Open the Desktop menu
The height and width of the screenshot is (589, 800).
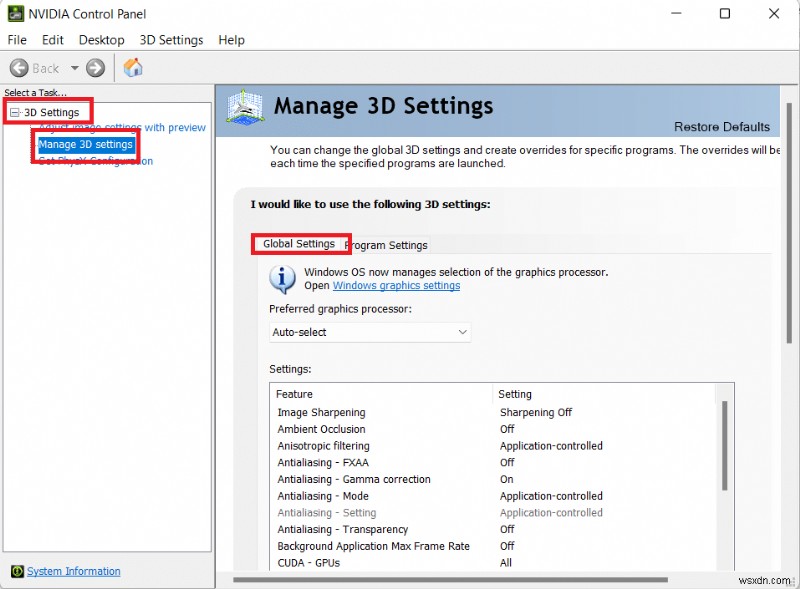[101, 40]
